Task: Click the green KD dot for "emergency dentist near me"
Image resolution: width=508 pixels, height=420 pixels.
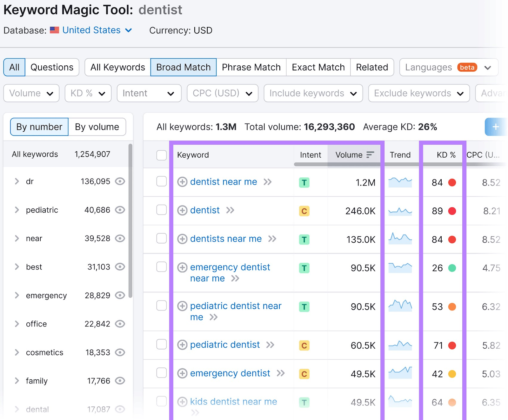Action: [x=453, y=268]
